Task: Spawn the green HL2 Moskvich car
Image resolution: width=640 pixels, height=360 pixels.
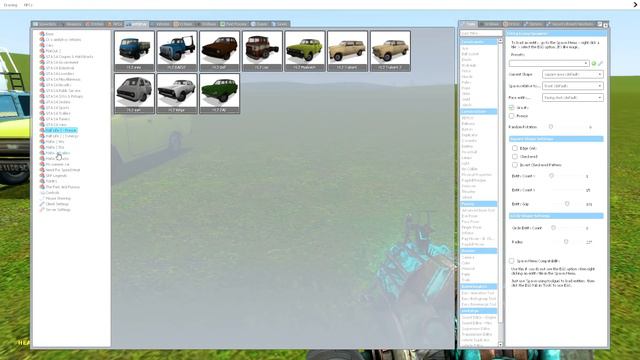Action: click(x=305, y=51)
